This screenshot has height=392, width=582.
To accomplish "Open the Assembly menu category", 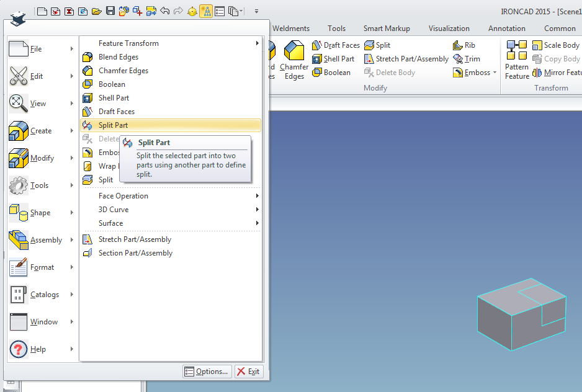I will (42, 240).
